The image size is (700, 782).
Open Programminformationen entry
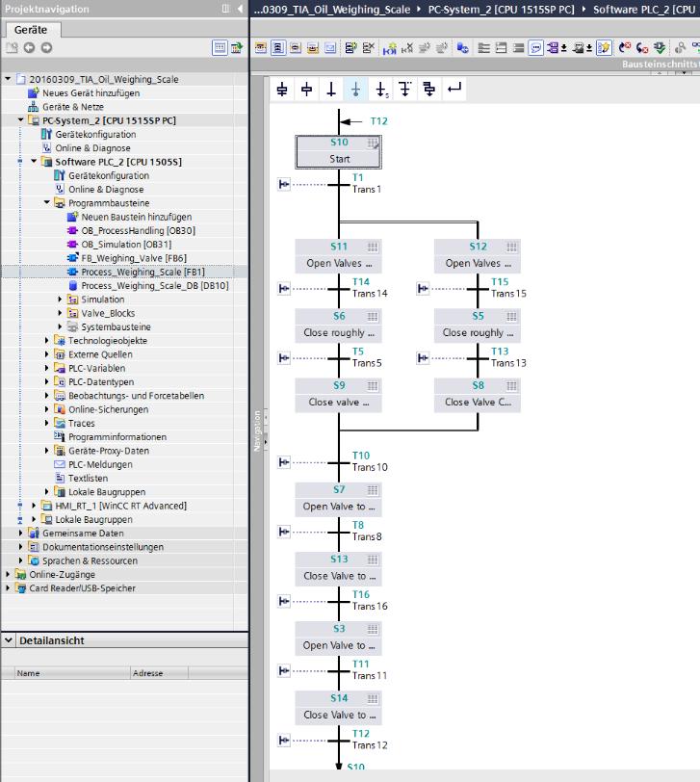117,437
